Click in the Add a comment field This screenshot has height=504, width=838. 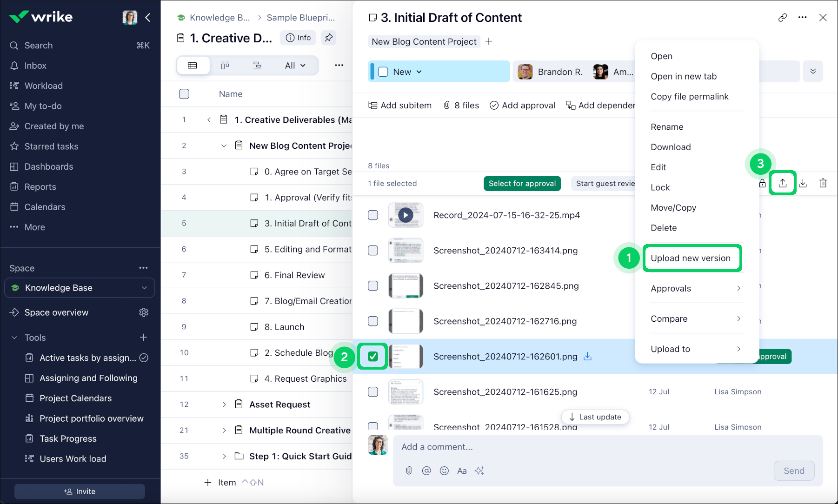pyautogui.click(x=607, y=447)
